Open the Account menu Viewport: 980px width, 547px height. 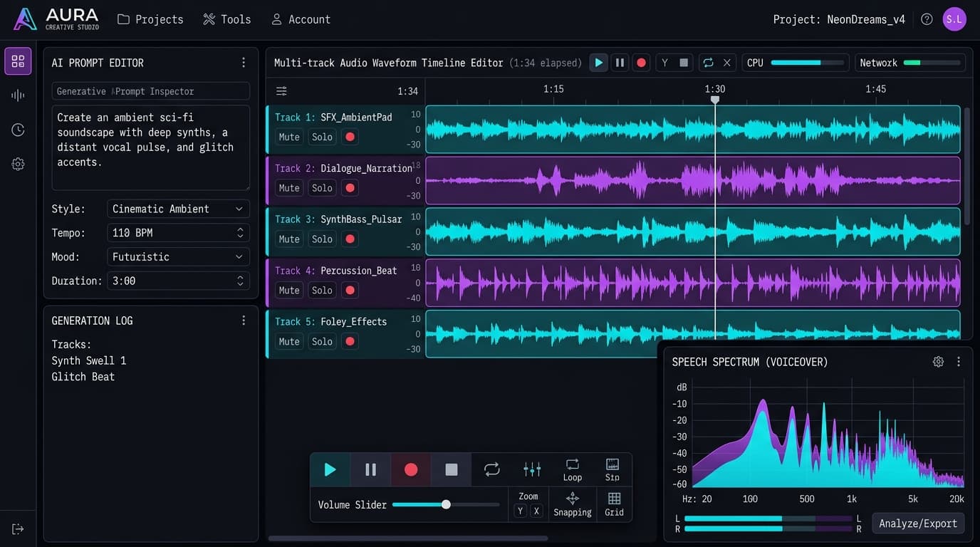[x=301, y=19]
